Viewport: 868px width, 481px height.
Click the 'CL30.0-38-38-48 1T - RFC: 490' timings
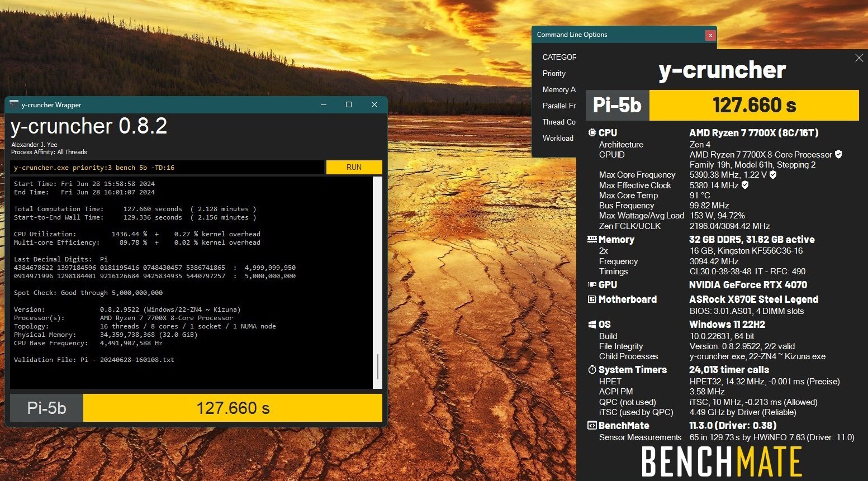[x=747, y=272]
